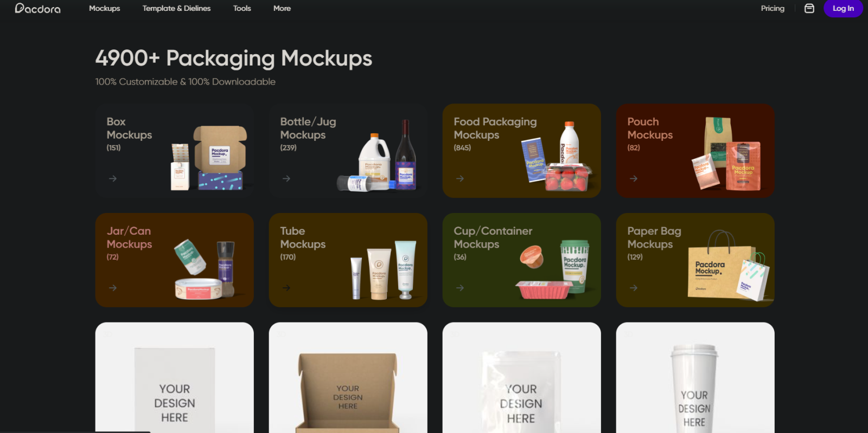This screenshot has height=433, width=868.
Task: Click the arrow in Jar/Can Mockups card
Action: [x=113, y=288]
